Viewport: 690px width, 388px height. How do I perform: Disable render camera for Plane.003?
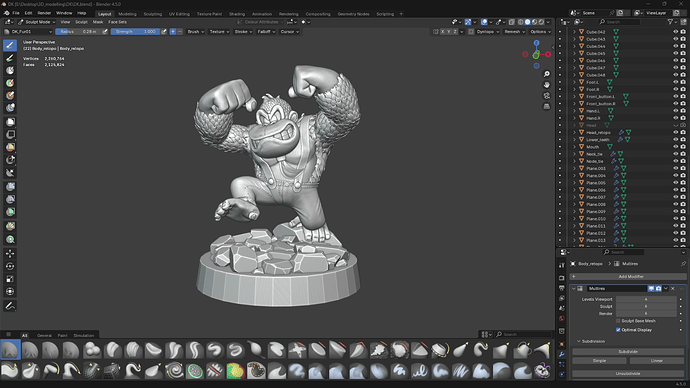tap(683, 168)
